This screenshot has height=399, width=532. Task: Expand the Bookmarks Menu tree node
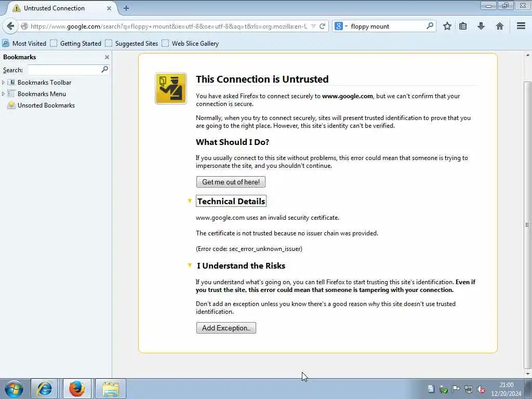coord(3,94)
